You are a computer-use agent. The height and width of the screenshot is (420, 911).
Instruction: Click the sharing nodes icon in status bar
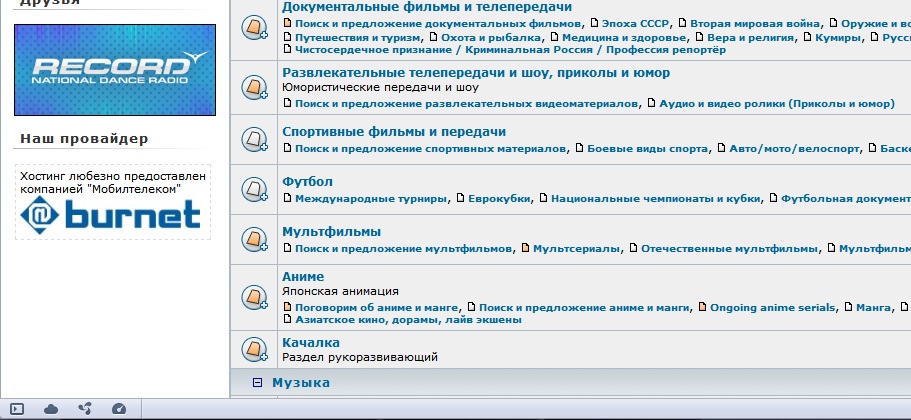click(85, 410)
